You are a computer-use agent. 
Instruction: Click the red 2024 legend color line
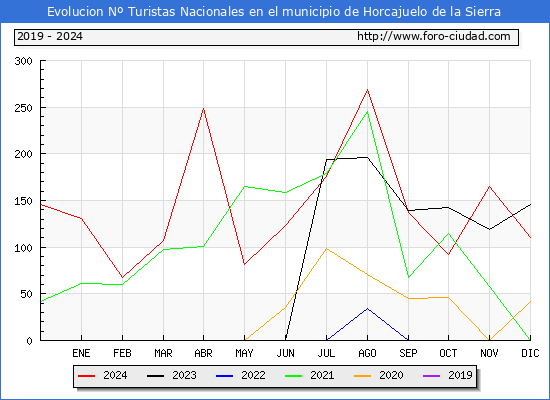(x=86, y=376)
